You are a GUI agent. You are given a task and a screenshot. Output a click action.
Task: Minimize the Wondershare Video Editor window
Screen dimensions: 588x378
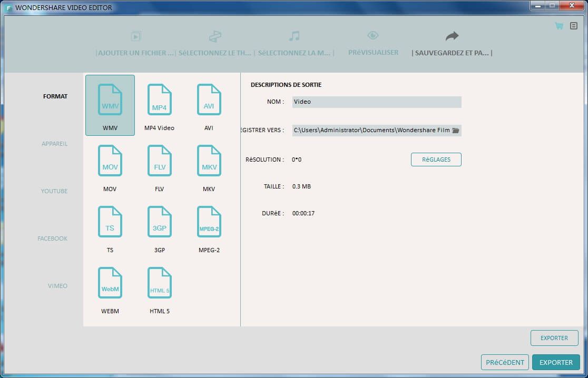(x=537, y=6)
